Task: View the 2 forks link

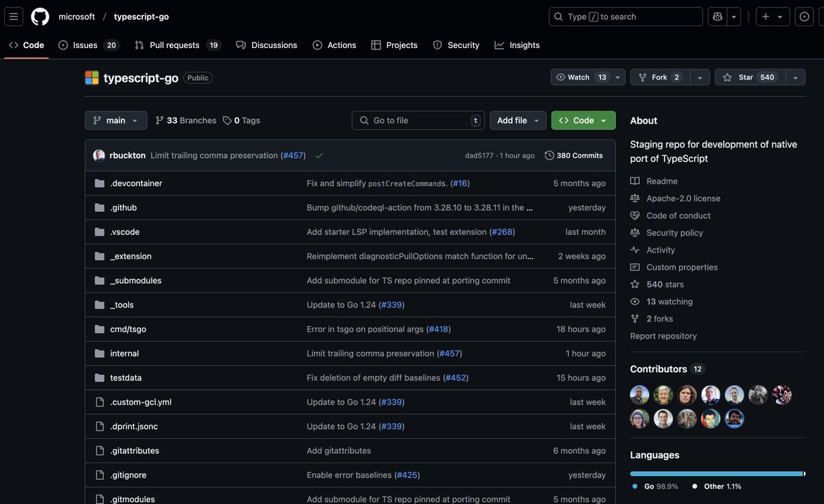Action: click(652, 319)
